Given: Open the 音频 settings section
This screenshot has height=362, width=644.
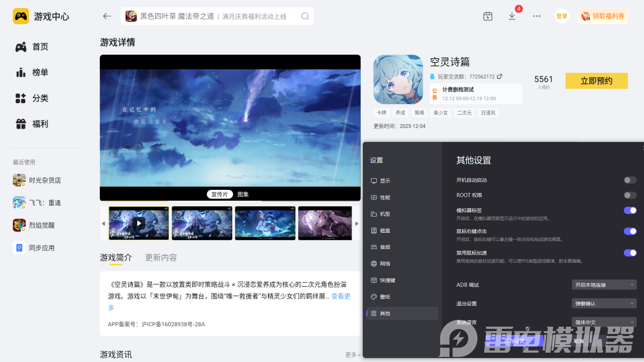Looking at the screenshot, I should (x=385, y=247).
